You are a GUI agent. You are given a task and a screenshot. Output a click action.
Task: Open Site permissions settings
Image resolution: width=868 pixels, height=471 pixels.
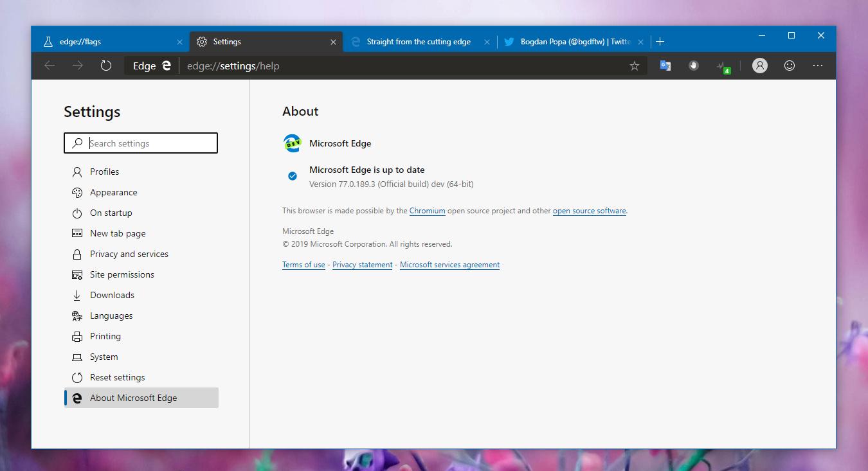tap(141, 274)
